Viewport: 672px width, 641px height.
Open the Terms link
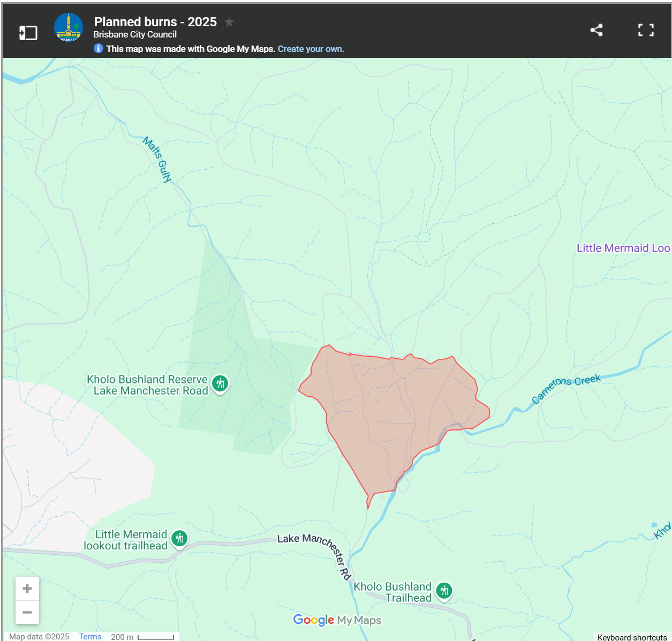(x=90, y=636)
